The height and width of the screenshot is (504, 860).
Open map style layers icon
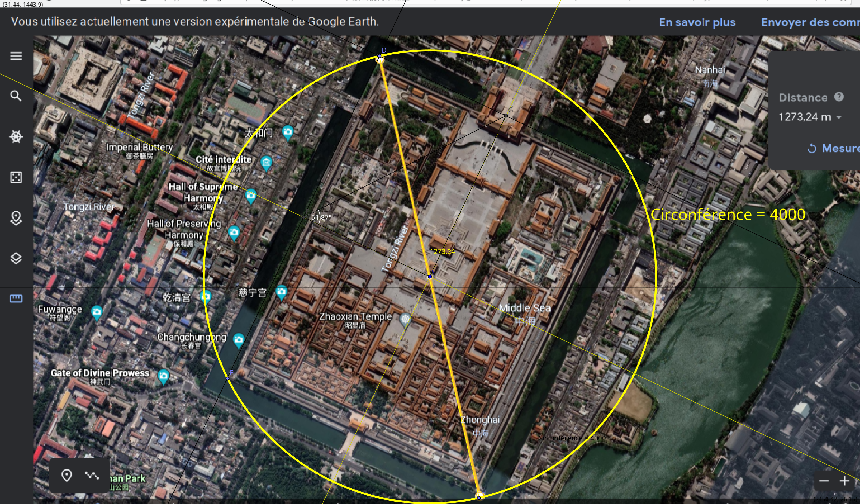(x=16, y=258)
